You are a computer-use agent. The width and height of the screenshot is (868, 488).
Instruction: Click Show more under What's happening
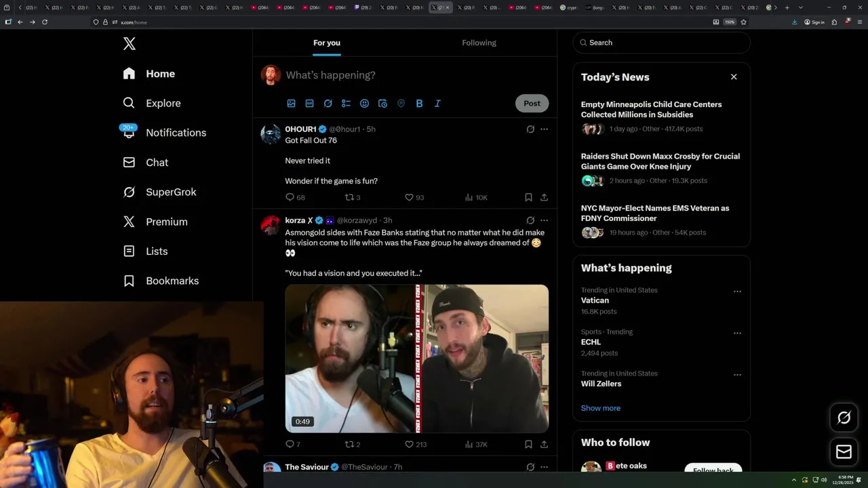[x=601, y=408]
